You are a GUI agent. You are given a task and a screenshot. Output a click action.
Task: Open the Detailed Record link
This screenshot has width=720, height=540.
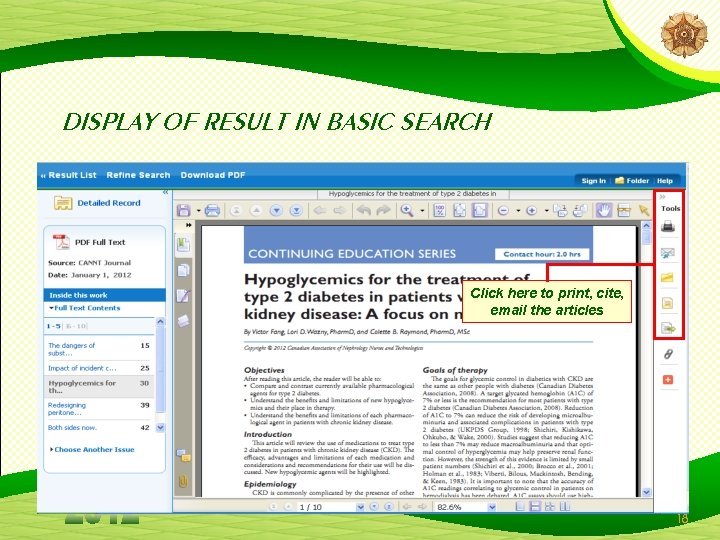pos(109,203)
